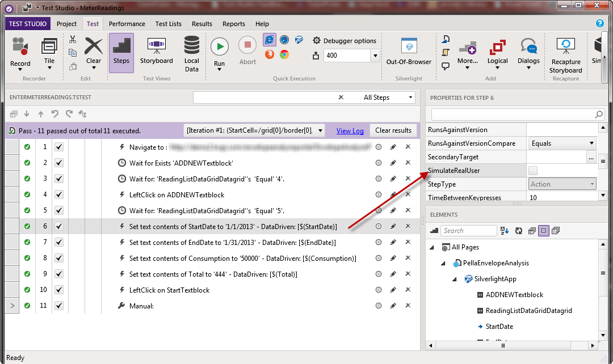The width and height of the screenshot is (613, 364).
Task: Click the Clear results button
Action: pos(393,130)
